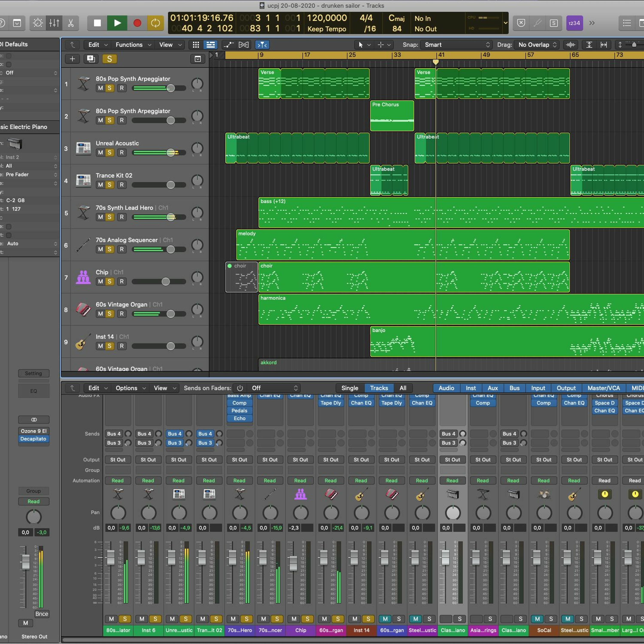This screenshot has width=644, height=644.
Task: Click the Play button in transport
Action: [117, 23]
